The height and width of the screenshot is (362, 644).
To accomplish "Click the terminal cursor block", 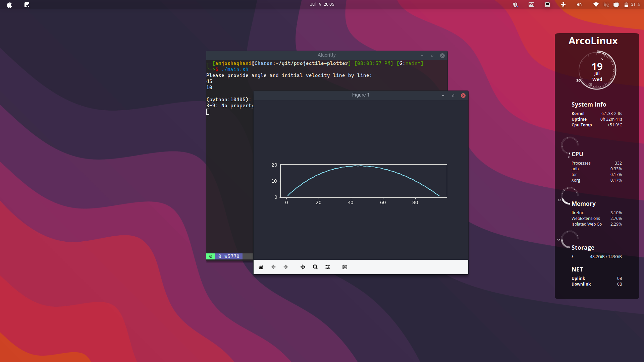I will (x=208, y=112).
